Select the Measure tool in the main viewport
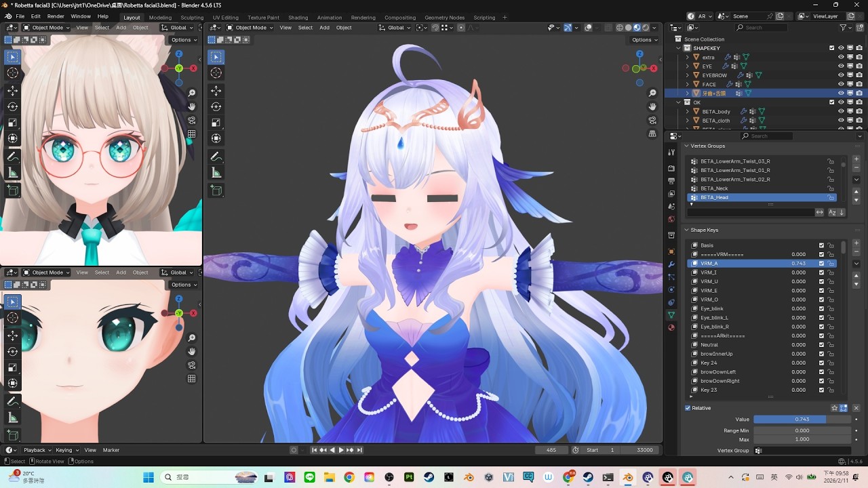868x488 pixels. (216, 173)
